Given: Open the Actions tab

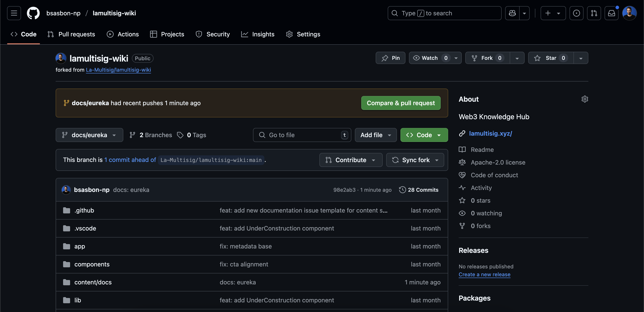Looking at the screenshot, I should [123, 34].
